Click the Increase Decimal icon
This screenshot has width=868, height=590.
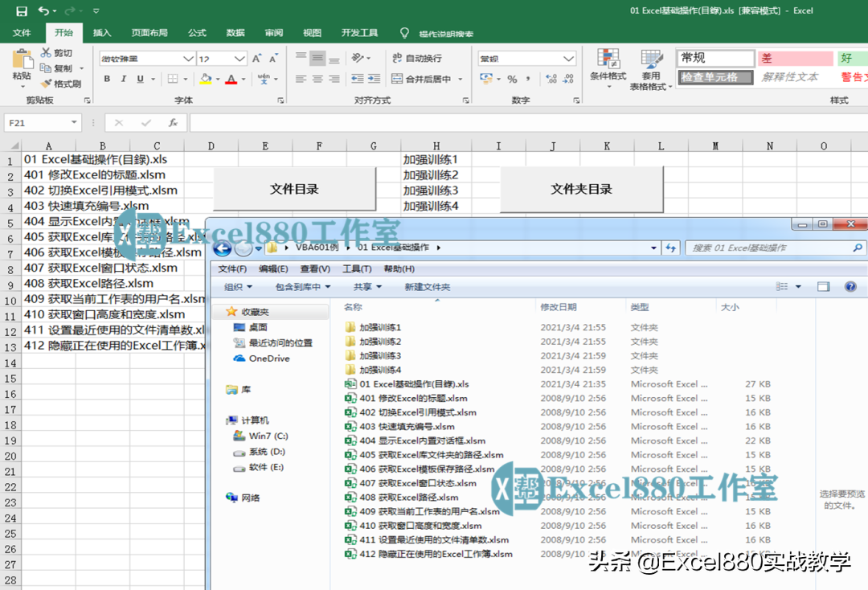(551, 79)
